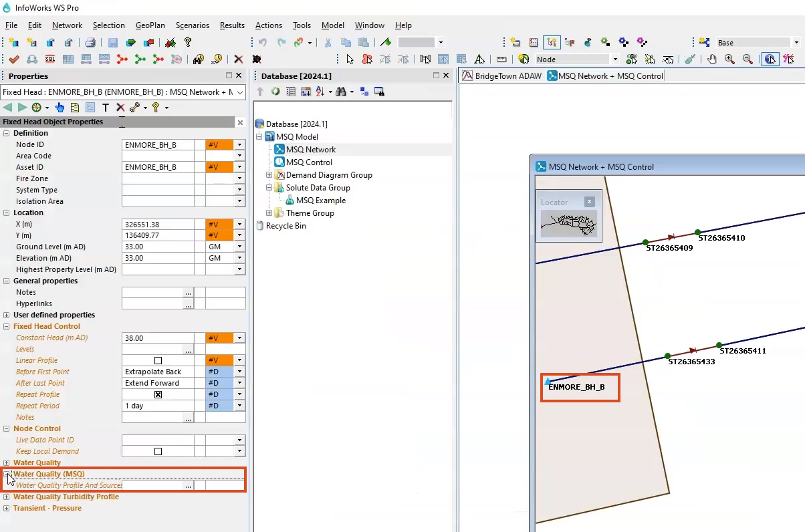Open the Network menu
The image size is (805, 532).
(67, 25)
